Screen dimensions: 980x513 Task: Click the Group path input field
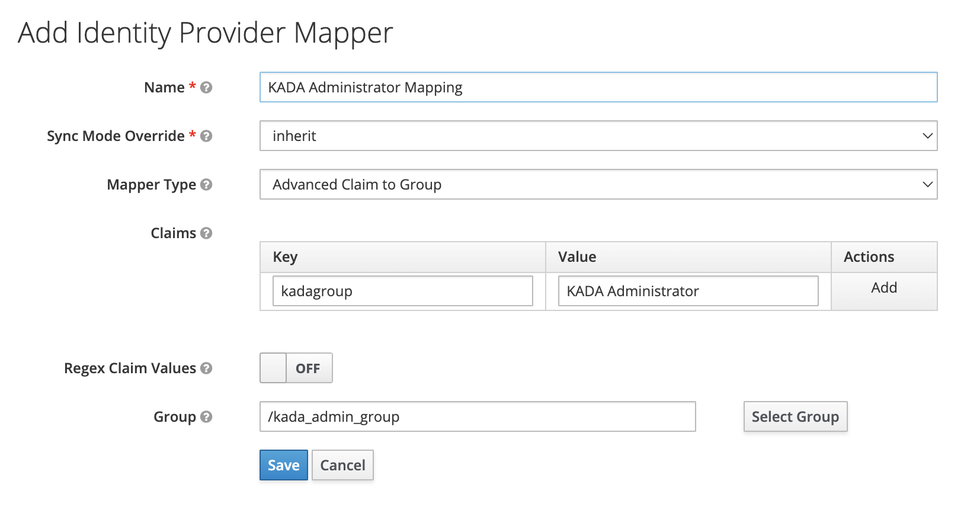coord(477,417)
